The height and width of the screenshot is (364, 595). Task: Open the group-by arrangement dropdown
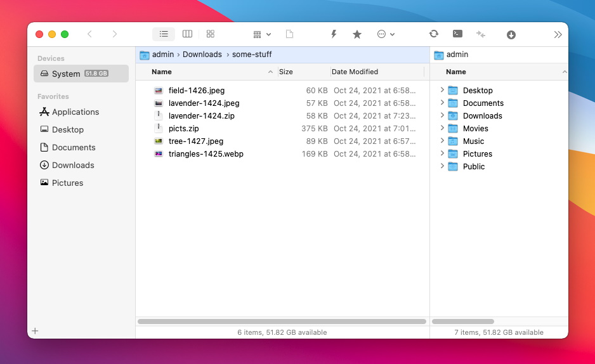262,34
